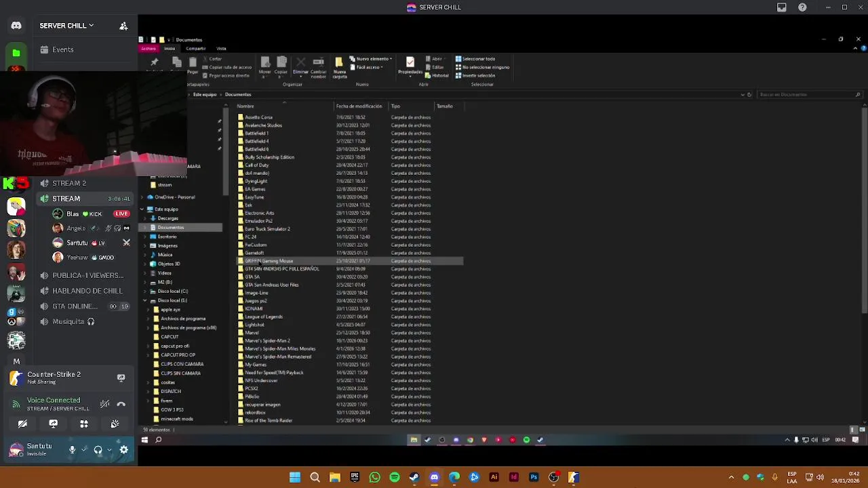The width and height of the screenshot is (868, 488).
Task: Mute the Discord microphone
Action: click(73, 449)
